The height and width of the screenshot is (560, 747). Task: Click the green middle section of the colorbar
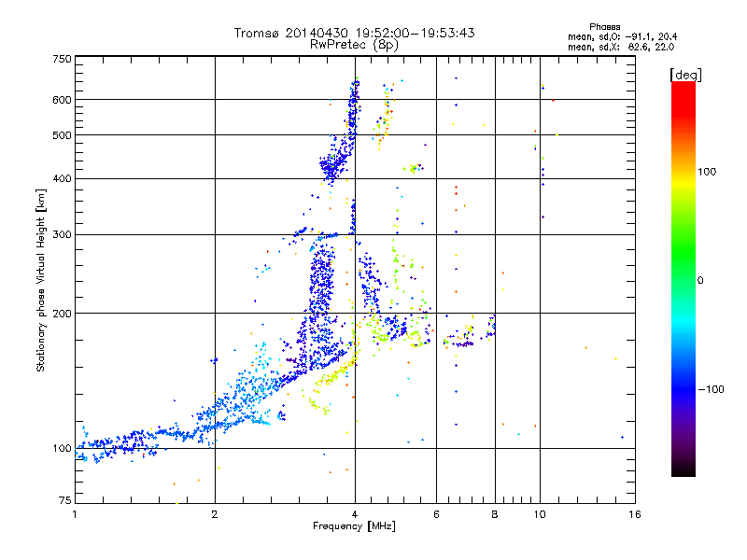[x=684, y=252]
